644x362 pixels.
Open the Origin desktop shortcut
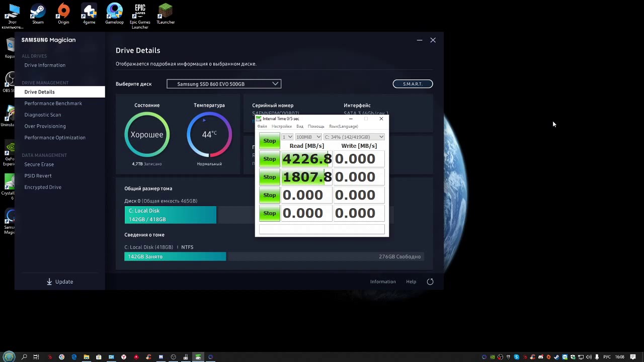[63, 14]
